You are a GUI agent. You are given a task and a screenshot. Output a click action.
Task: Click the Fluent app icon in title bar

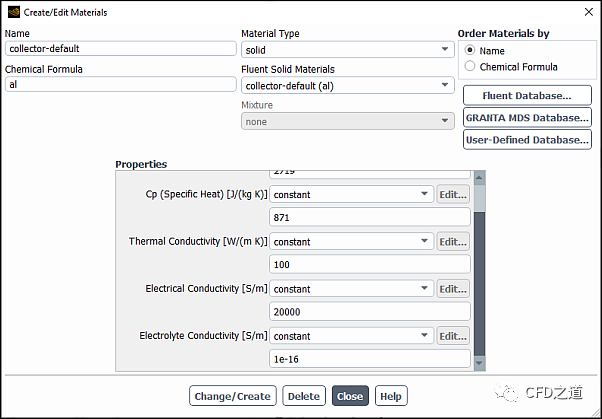(x=11, y=12)
